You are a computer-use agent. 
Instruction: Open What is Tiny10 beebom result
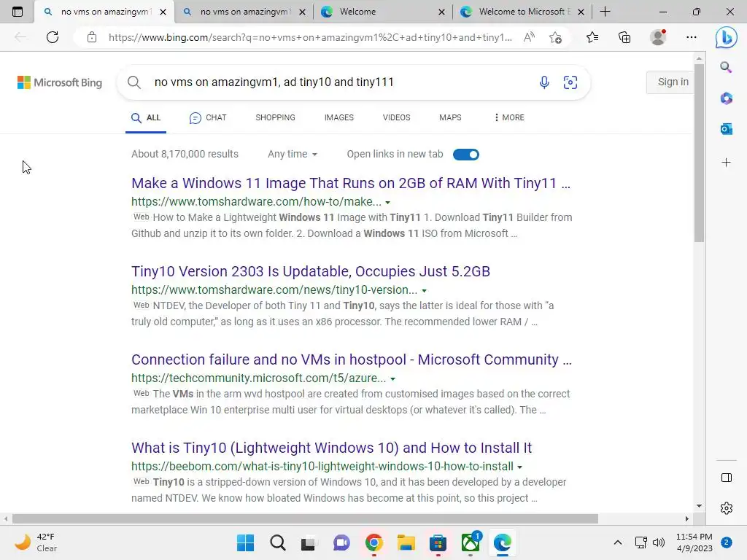(332, 448)
